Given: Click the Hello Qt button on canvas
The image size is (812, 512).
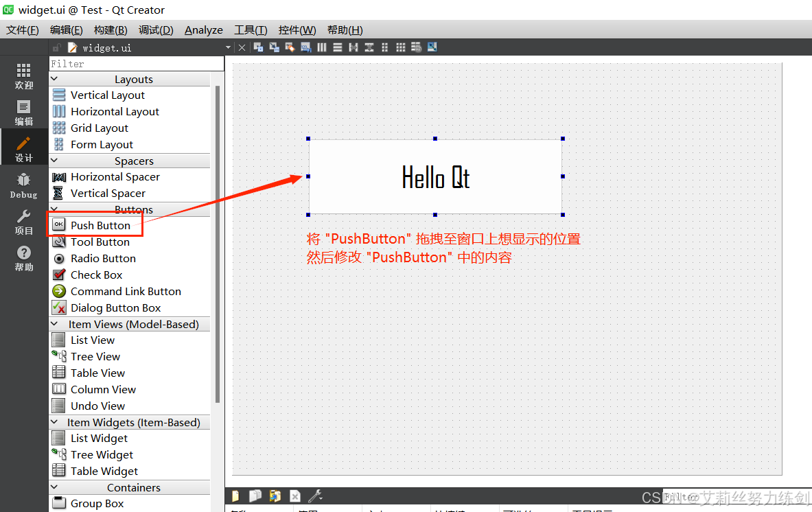Looking at the screenshot, I should point(436,177).
